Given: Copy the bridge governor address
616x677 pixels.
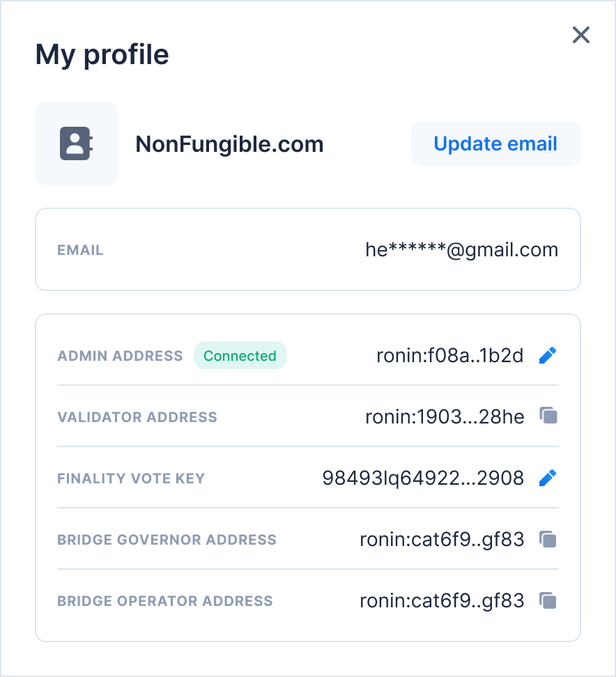Looking at the screenshot, I should coord(548,539).
